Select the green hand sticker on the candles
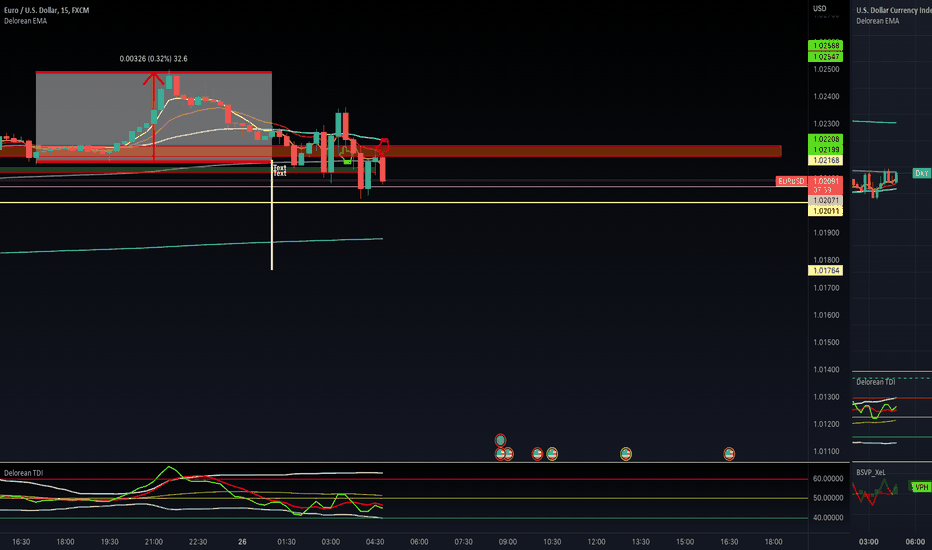Viewport: 932px width, 550px height. [346, 156]
